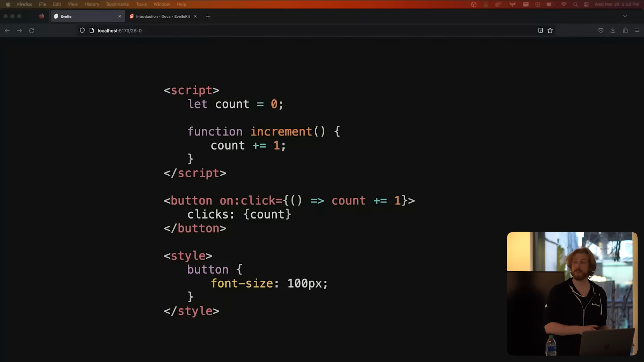Reload the current page
This screenshot has height=362, width=644.
point(32,31)
